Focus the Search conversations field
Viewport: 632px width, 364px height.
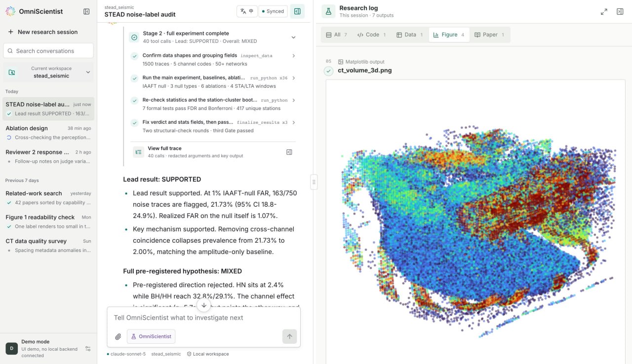tap(49, 51)
